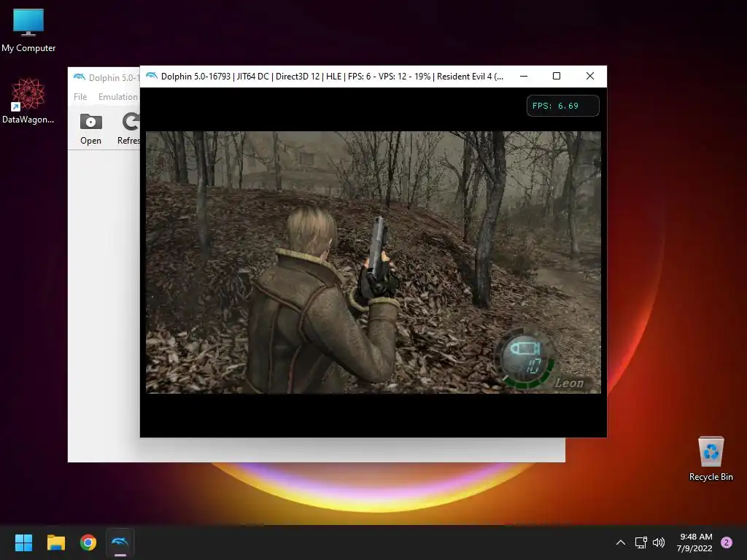The height and width of the screenshot is (560, 747).
Task: Open the Windows Start menu
Action: tap(23, 542)
